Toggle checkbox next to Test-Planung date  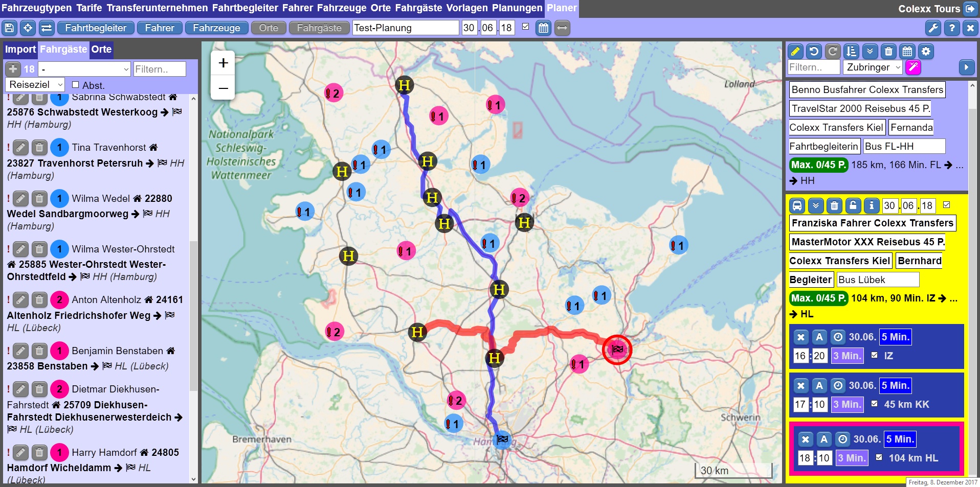click(525, 27)
